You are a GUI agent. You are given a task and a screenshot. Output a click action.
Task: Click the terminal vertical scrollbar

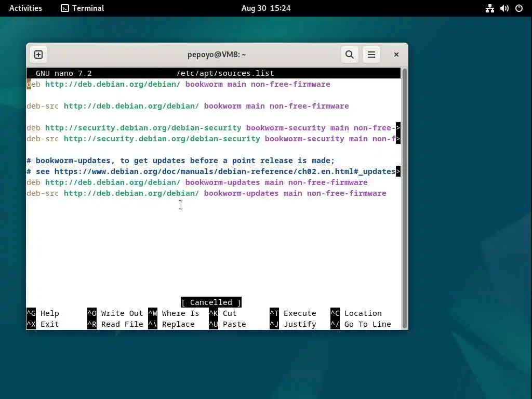(404, 198)
